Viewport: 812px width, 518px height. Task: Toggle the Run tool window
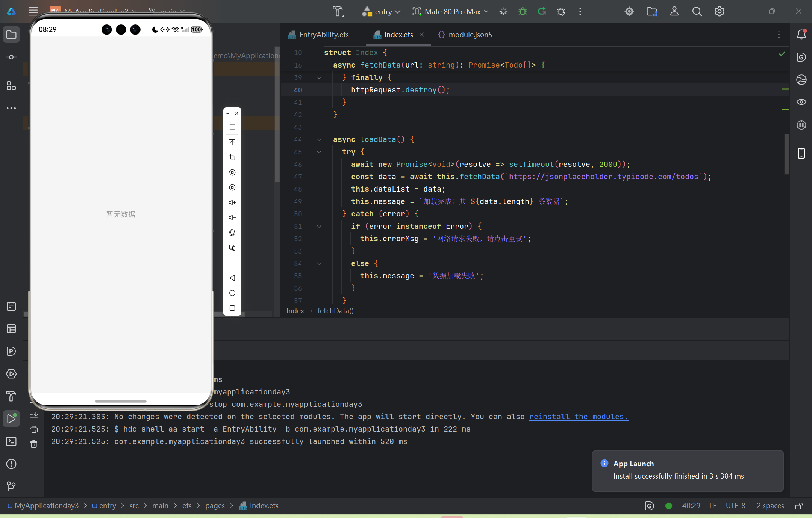pyautogui.click(x=11, y=418)
